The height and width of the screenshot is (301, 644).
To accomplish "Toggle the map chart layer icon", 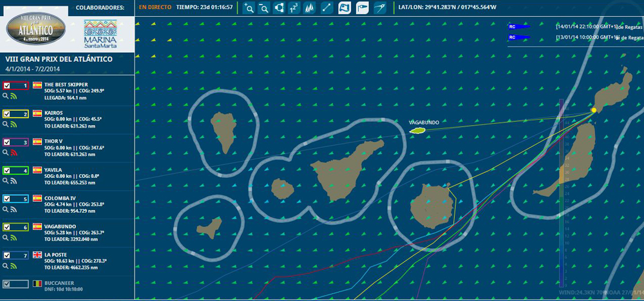I will tap(345, 8).
